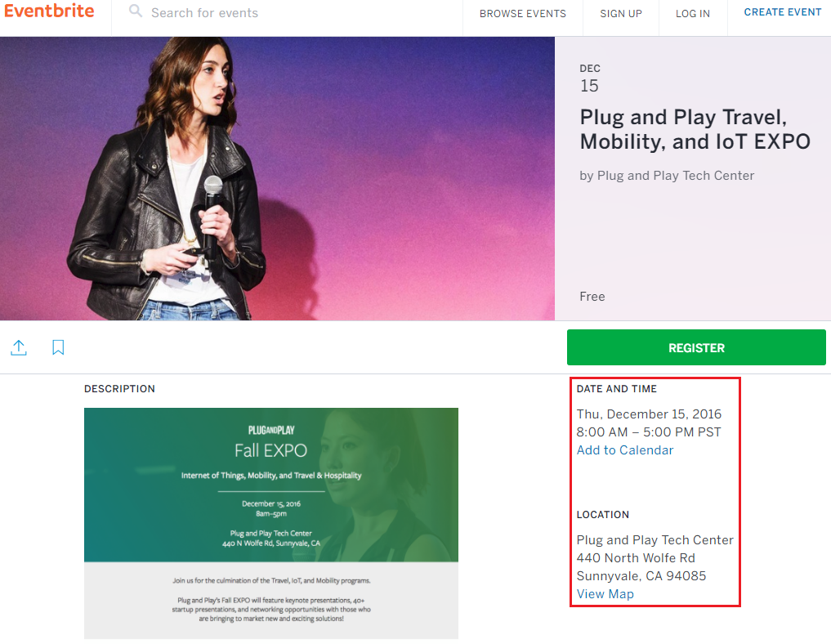Open the Create Event link
The height and width of the screenshot is (644, 831).
coord(782,13)
